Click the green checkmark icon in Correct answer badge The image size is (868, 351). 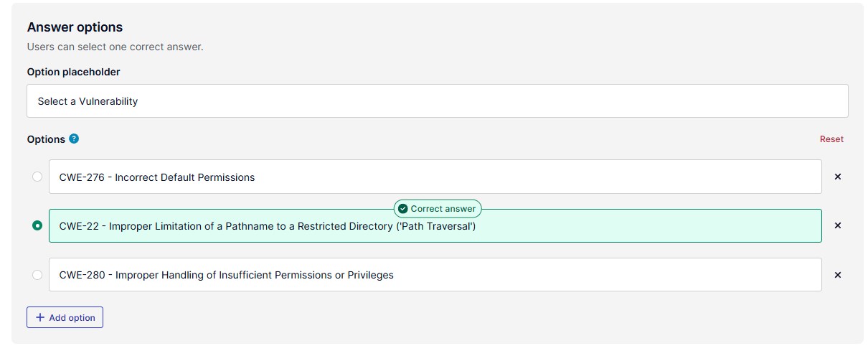click(x=402, y=209)
